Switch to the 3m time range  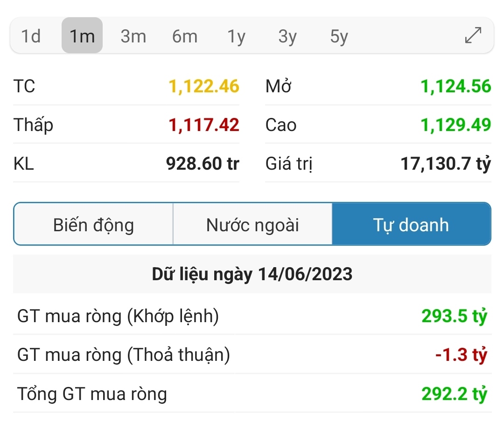[x=133, y=36]
